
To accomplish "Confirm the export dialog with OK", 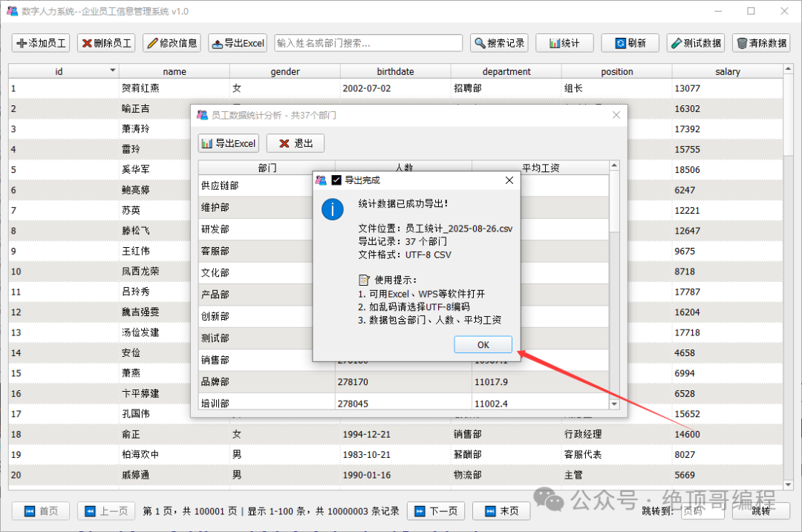I will click(483, 344).
